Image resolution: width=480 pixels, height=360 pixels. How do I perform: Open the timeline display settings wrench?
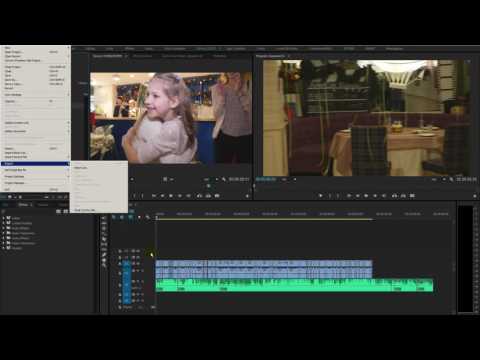click(148, 217)
